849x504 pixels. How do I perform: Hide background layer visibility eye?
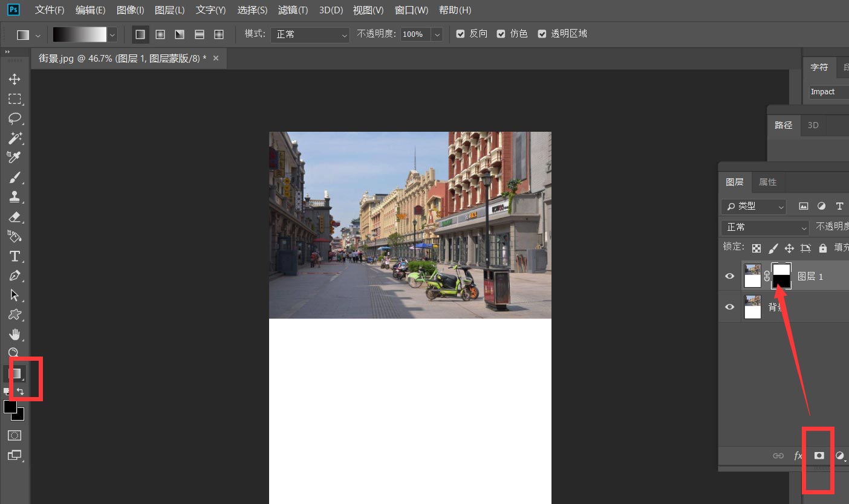point(730,307)
